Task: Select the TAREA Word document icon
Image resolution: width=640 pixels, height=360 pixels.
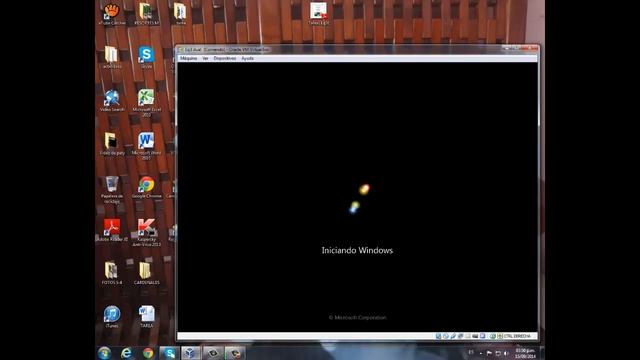Action: click(146, 317)
